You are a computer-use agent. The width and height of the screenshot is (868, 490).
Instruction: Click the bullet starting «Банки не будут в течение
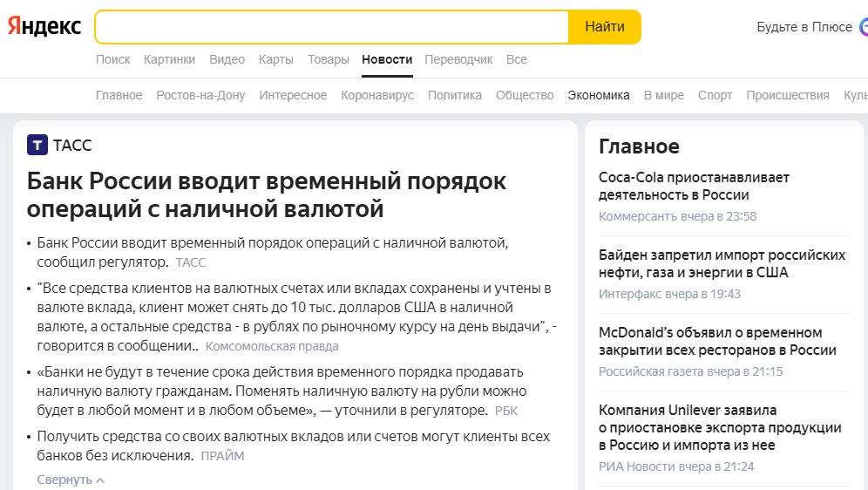[x=281, y=391]
